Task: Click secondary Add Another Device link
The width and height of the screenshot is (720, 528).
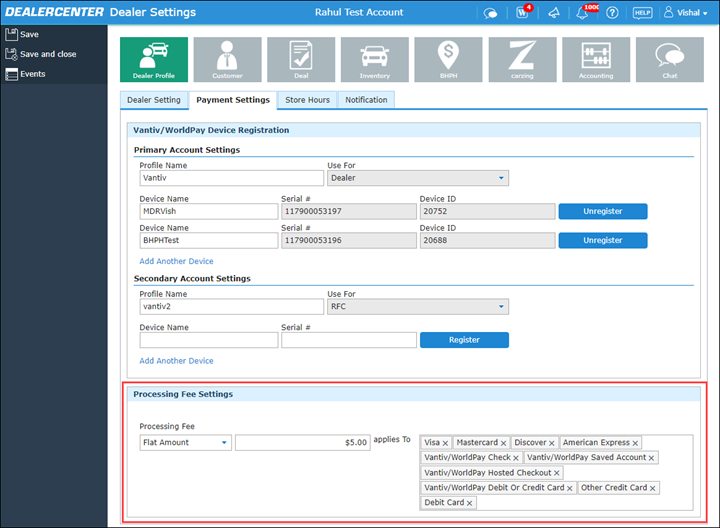Action: point(176,361)
